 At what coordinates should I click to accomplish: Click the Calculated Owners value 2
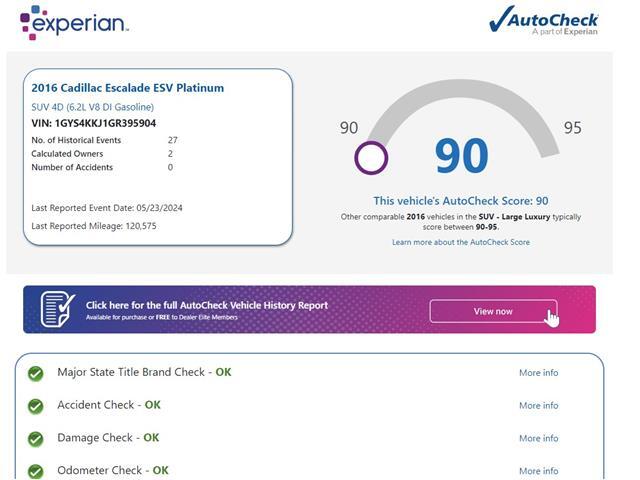[x=170, y=153]
